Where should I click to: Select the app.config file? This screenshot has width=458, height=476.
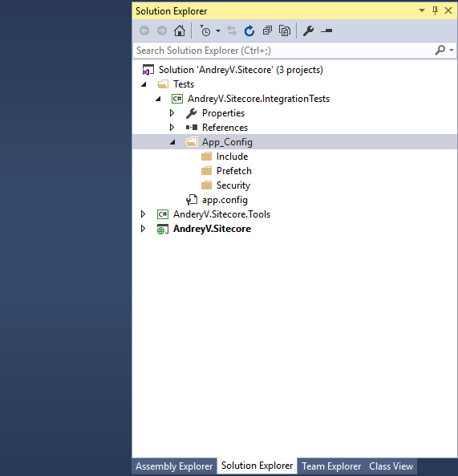225,200
